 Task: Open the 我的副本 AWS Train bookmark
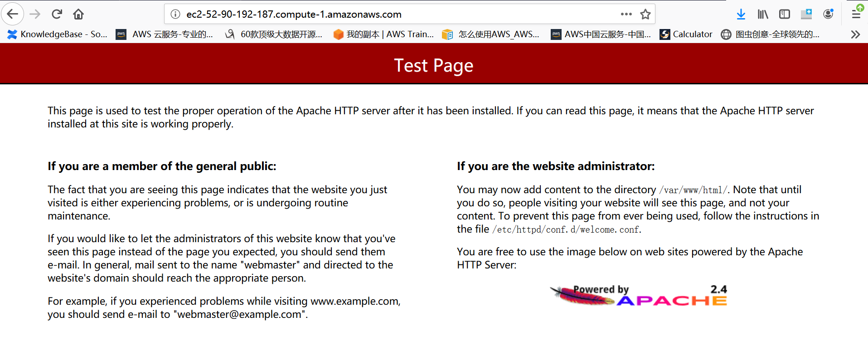(x=383, y=34)
